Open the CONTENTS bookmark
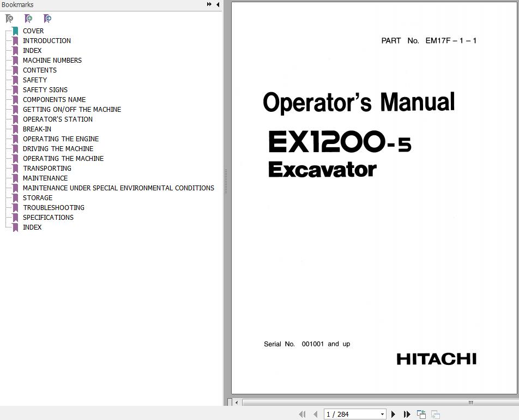This screenshot has width=519, height=420. point(40,70)
